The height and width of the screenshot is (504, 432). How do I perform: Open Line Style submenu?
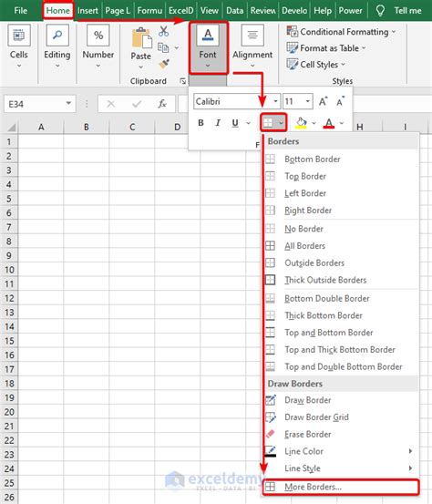tap(342, 468)
